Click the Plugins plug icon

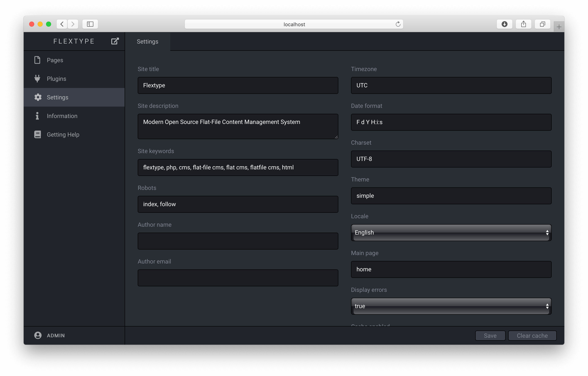37,78
